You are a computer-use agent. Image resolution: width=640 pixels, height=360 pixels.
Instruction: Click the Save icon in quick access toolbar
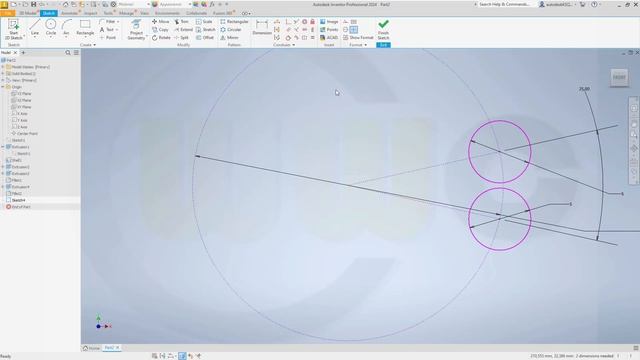tap(33, 4)
